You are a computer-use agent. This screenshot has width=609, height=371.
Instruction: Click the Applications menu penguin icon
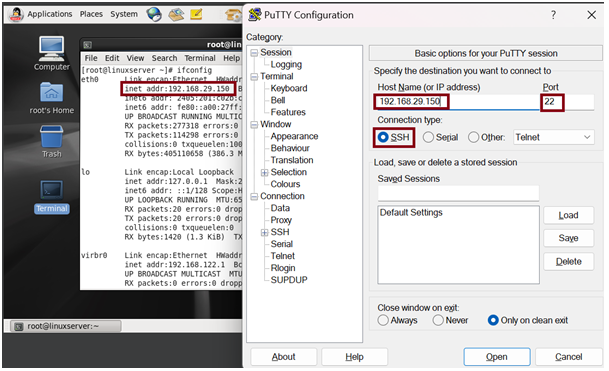16,14
